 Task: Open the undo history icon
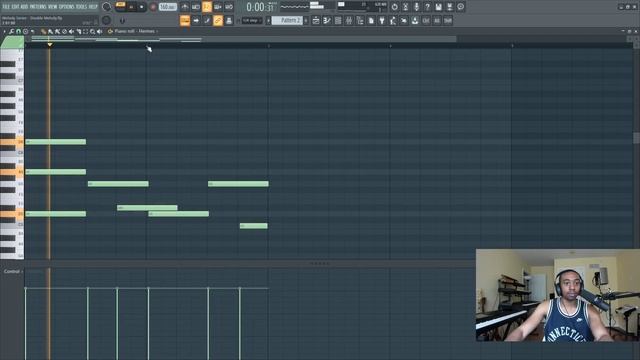coord(394,7)
